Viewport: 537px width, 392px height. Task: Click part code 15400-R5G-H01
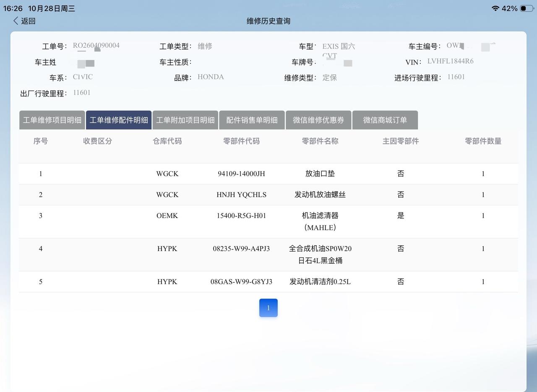pos(242,215)
